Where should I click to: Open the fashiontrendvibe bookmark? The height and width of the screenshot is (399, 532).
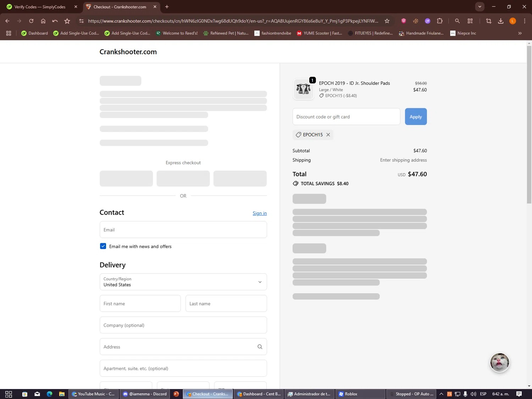pyautogui.click(x=273, y=33)
